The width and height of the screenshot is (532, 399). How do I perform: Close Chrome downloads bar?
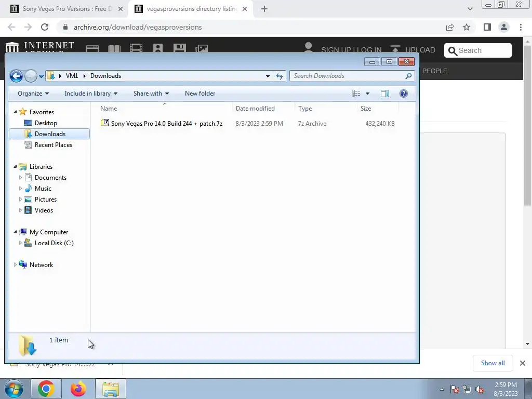tap(523, 363)
